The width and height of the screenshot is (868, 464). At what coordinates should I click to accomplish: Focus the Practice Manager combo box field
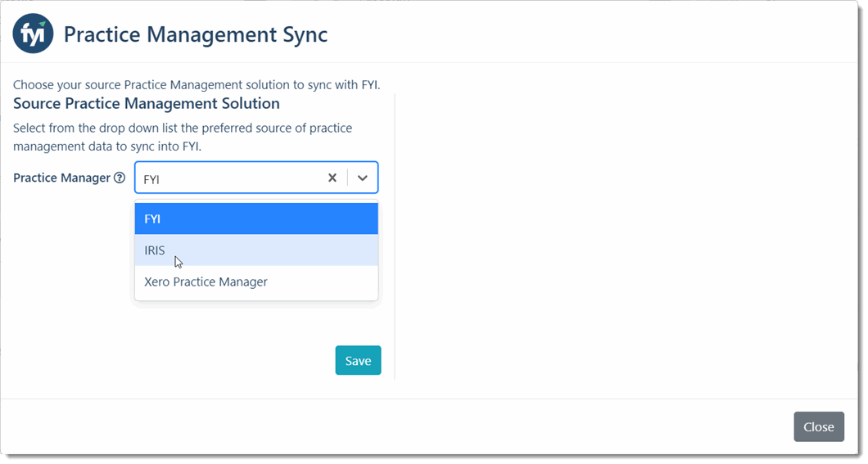point(256,178)
